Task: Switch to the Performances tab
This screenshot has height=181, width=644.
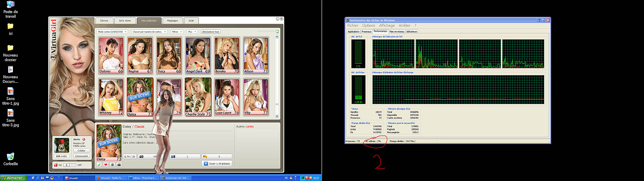Action: coord(380,31)
